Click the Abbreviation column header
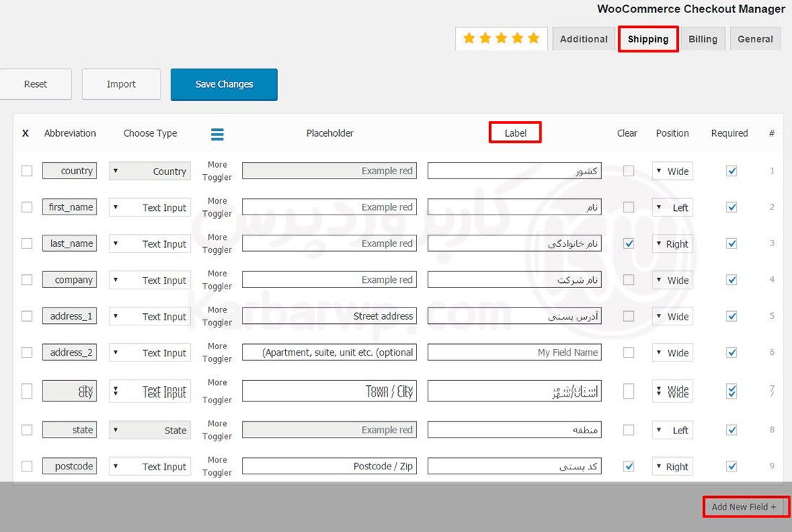This screenshot has height=532, width=792. [70, 133]
